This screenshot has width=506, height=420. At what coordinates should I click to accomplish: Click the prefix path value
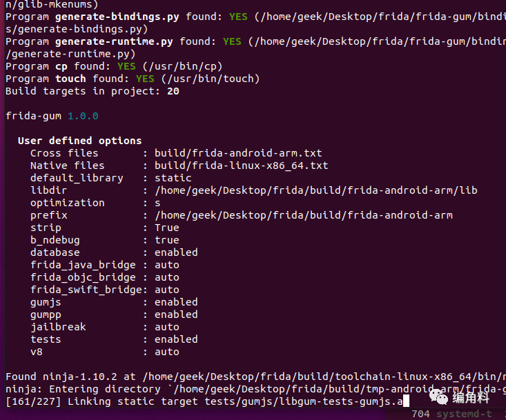(304, 215)
